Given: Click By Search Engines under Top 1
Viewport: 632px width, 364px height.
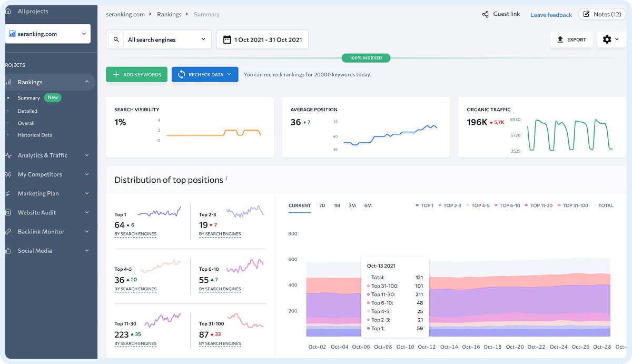Looking at the screenshot, I should (135, 234).
